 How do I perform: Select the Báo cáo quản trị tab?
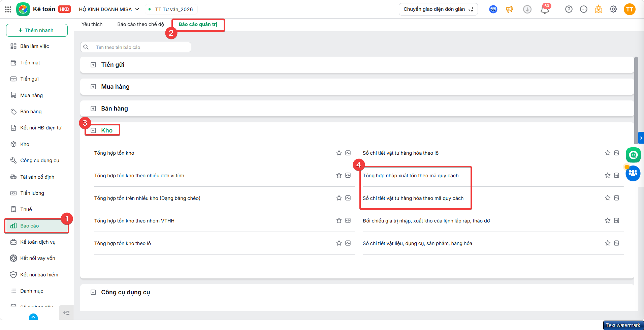click(198, 24)
